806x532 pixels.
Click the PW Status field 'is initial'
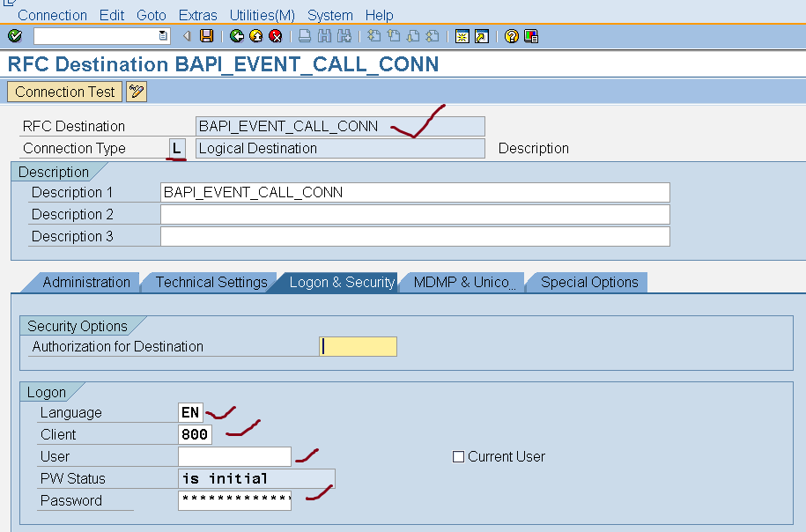tap(256, 478)
